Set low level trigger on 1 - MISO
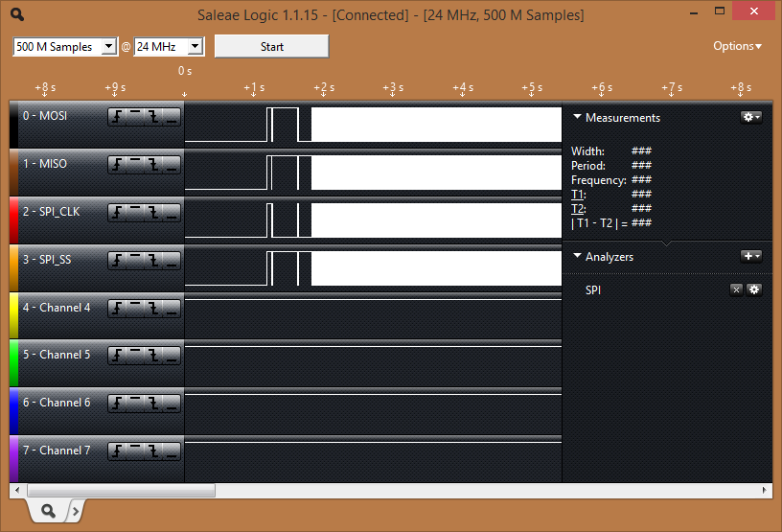The image size is (782, 532). point(172,165)
